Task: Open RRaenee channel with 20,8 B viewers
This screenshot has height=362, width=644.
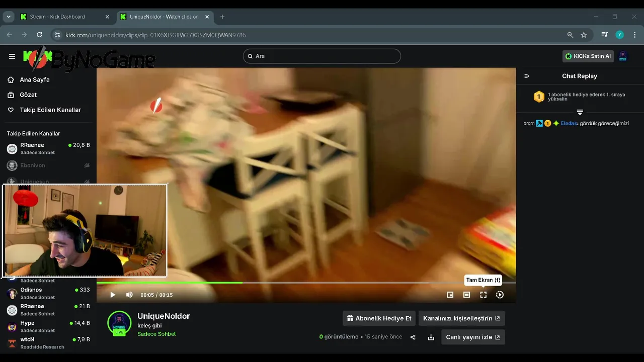Action: (x=48, y=148)
